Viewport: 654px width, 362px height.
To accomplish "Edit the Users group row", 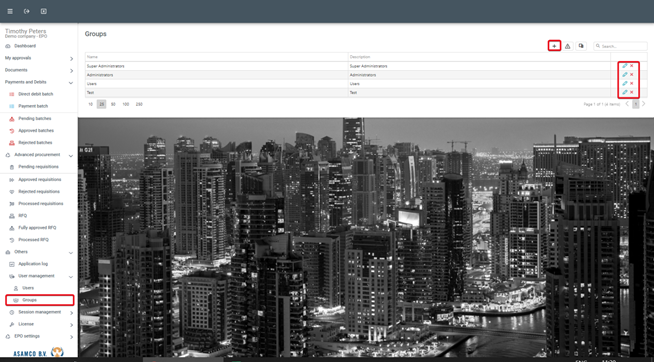I will pos(625,83).
